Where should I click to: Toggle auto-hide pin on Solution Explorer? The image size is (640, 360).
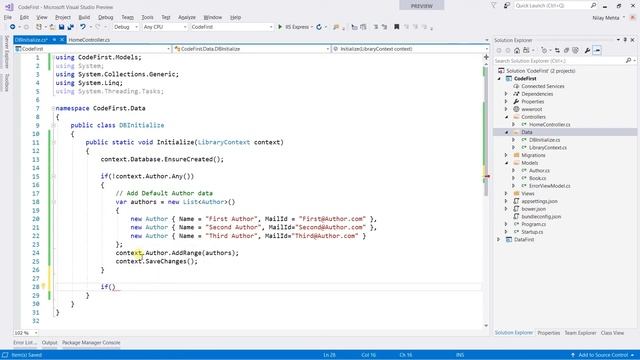click(x=625, y=40)
